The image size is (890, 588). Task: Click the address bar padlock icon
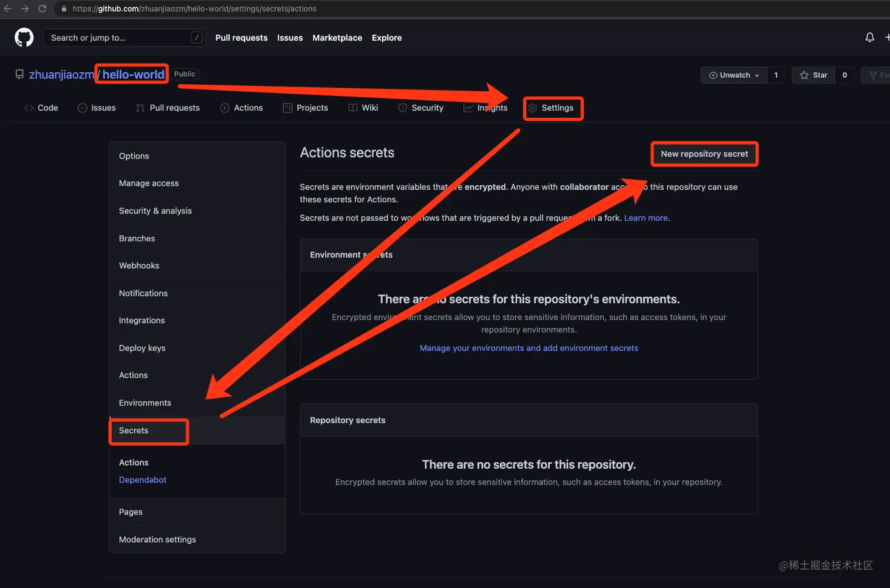pyautogui.click(x=64, y=9)
